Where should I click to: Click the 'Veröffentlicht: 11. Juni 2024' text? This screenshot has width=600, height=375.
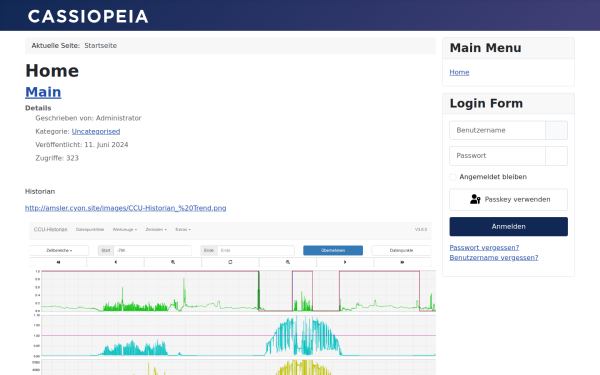[x=82, y=145]
